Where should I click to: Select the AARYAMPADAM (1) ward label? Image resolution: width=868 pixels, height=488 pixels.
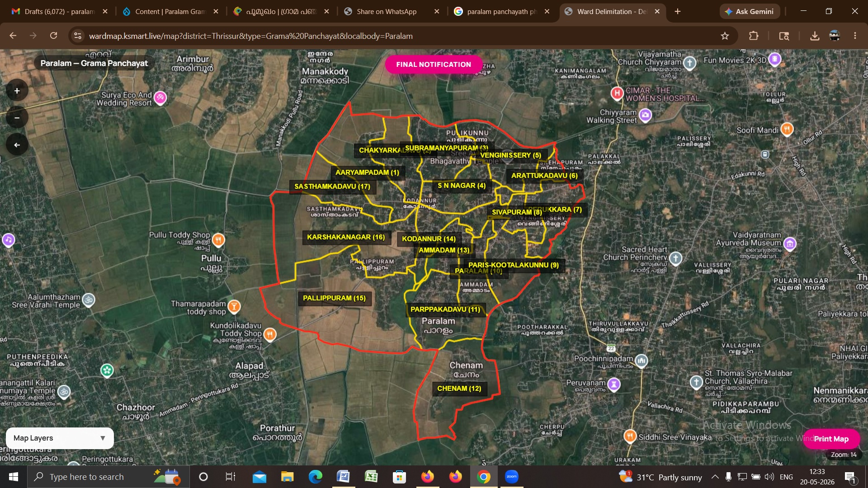(368, 173)
